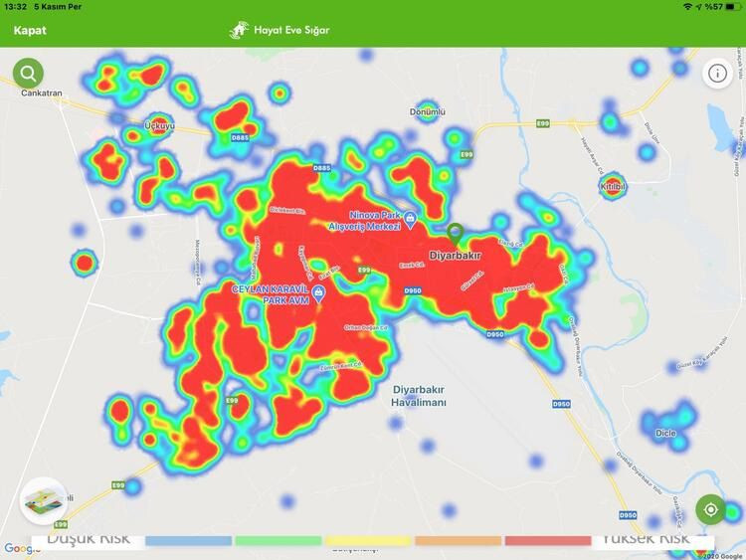Screen dimensions: 746x560
Task: Click the red high-risk legend swatch
Action: (x=547, y=541)
